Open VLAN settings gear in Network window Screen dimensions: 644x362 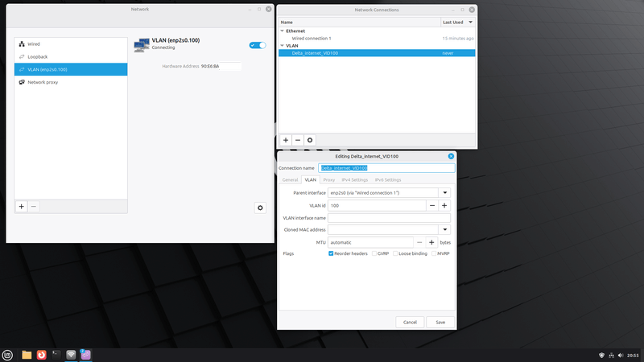260,208
